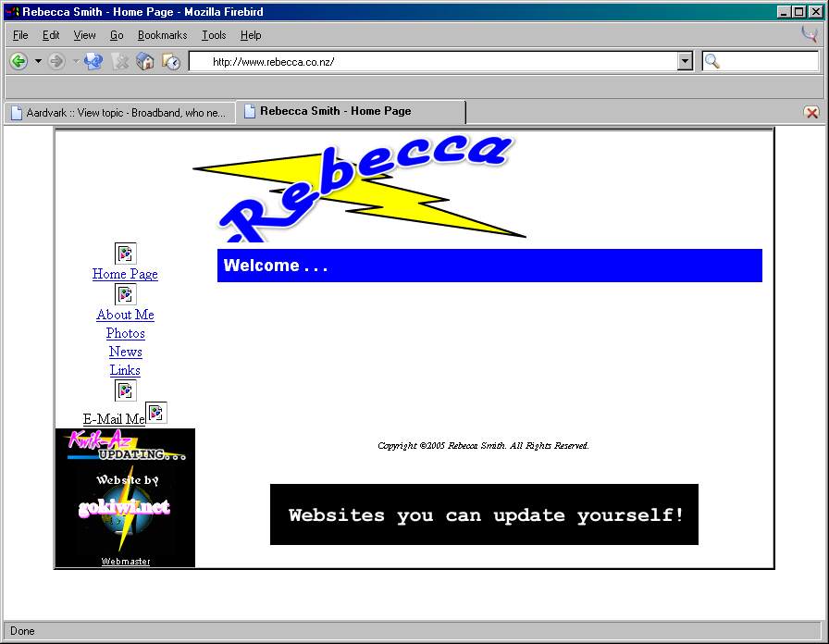Image resolution: width=829 pixels, height=644 pixels.
Task: Click the Webmaster link
Action: click(x=125, y=562)
